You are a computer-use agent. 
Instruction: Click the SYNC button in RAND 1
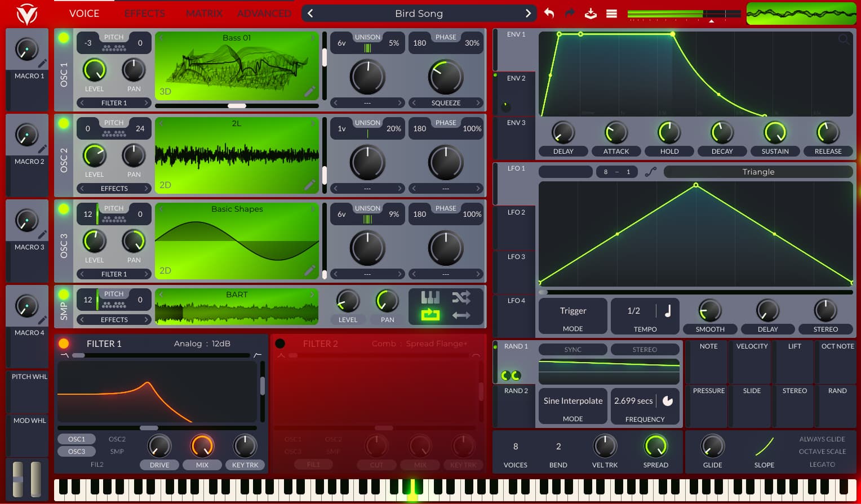pos(572,350)
